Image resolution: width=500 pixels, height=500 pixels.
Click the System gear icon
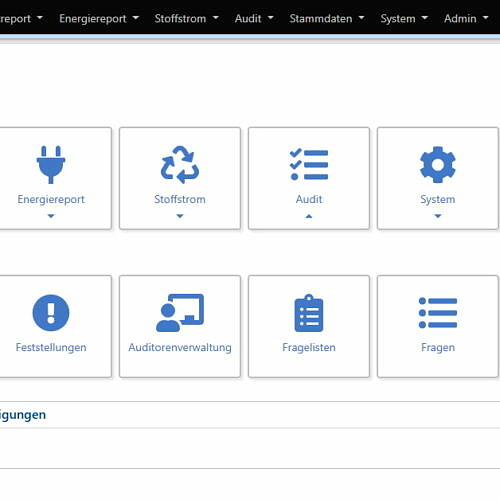coord(438,165)
